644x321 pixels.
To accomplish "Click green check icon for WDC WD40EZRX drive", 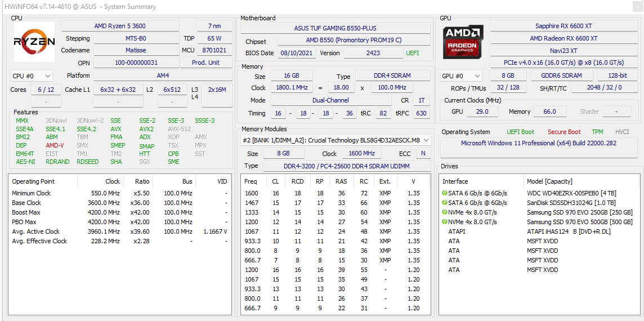I will 444,193.
